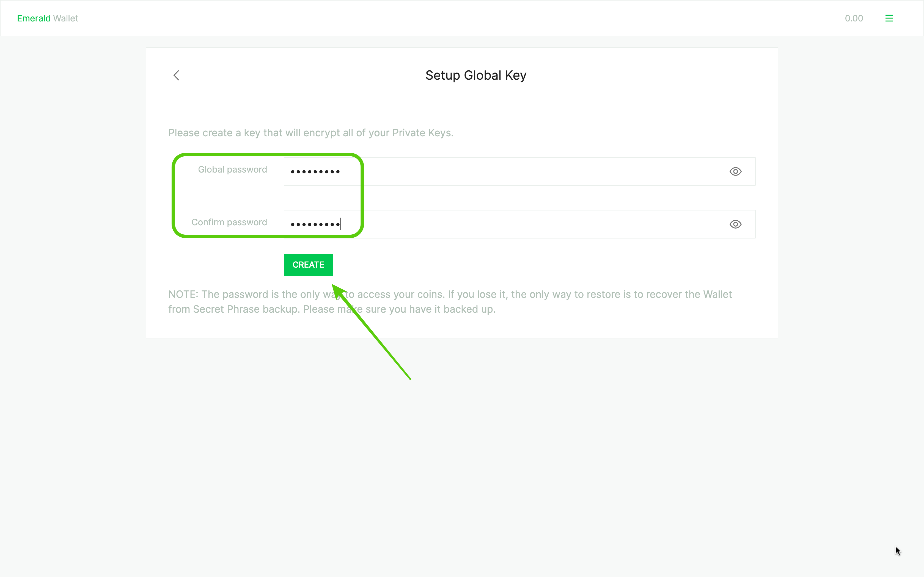Click the back arrow to previous screen

tap(176, 75)
